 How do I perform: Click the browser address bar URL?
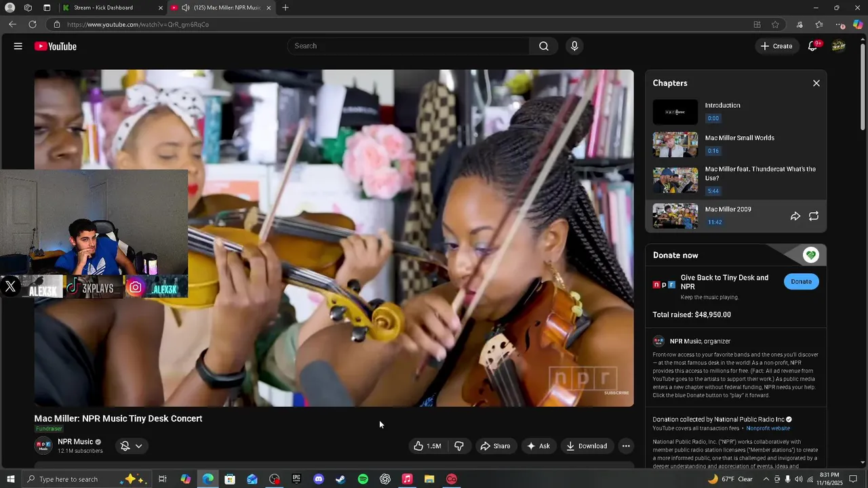138,24
